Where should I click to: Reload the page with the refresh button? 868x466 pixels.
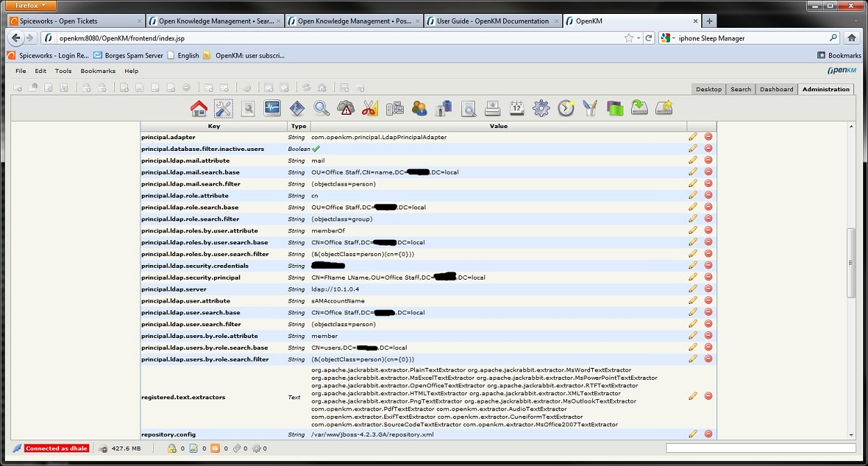pyautogui.click(x=649, y=38)
